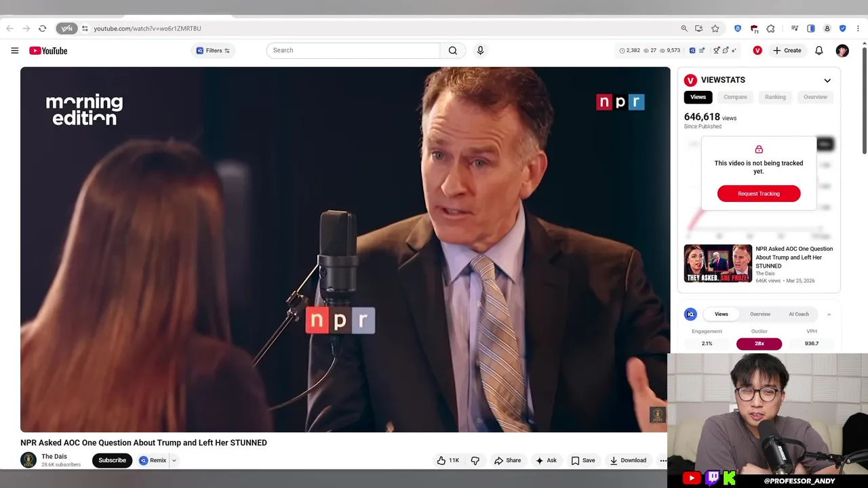Open browser zoom magnifier icon

tap(684, 28)
